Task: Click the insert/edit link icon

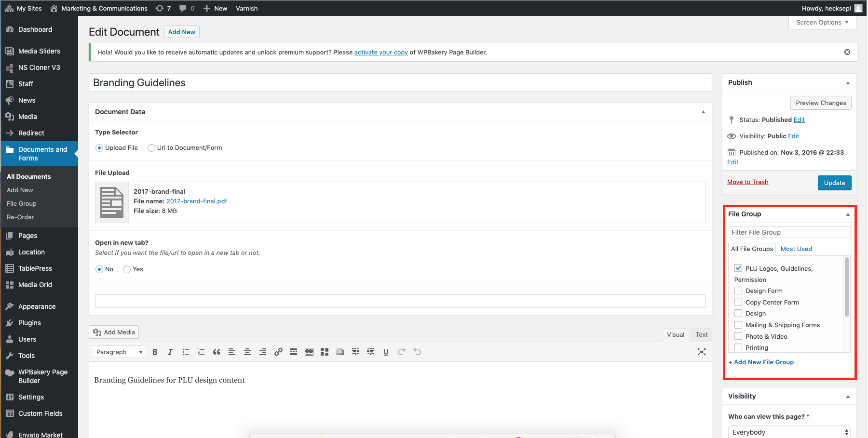Action: [x=278, y=352]
